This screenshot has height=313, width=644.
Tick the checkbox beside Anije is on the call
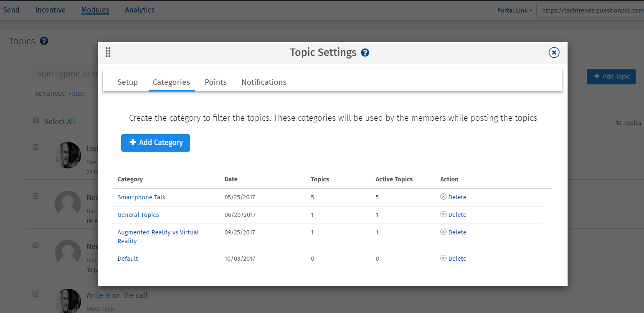coord(35,294)
